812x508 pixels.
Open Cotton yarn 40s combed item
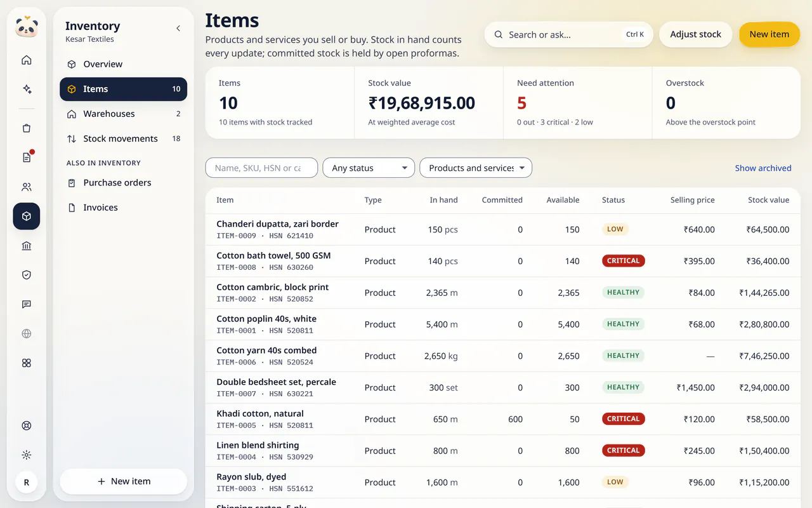coord(503,356)
